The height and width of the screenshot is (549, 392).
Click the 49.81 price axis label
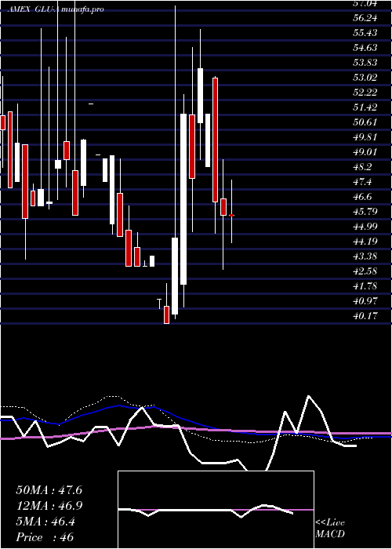point(365,137)
